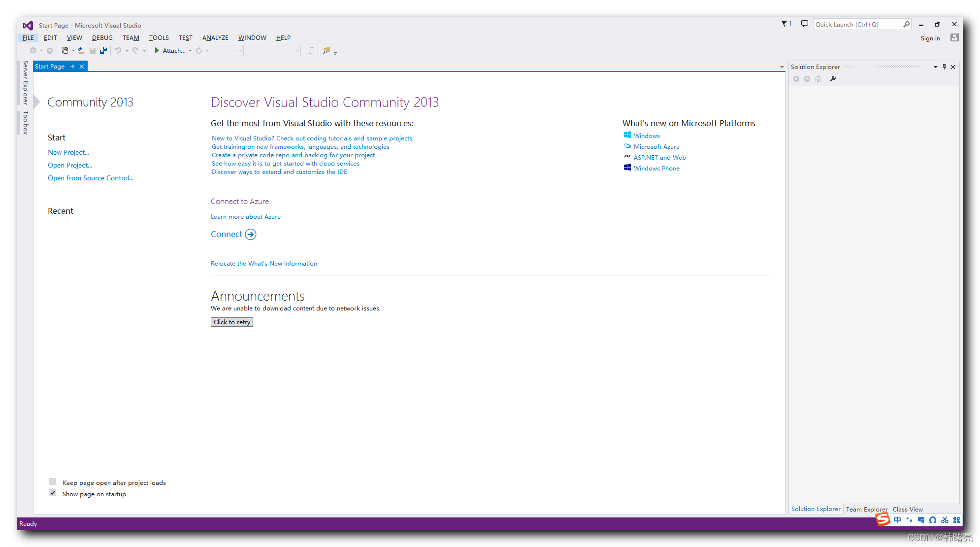Switch to the Class View tab

pyautogui.click(x=908, y=510)
